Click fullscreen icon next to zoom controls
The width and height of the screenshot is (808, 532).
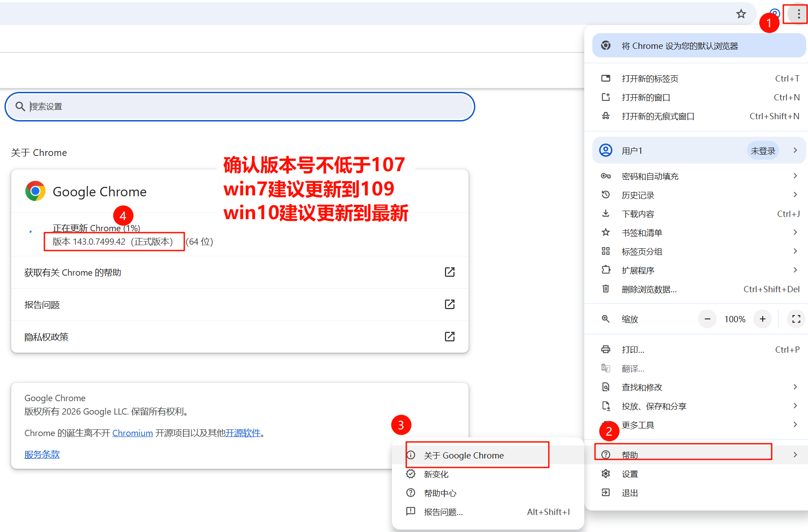pos(796,319)
